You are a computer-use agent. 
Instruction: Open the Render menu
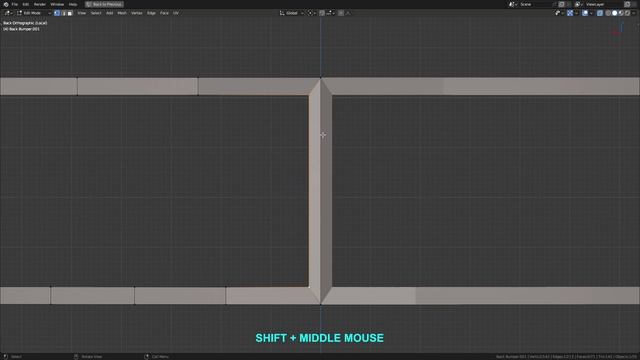tap(40, 4)
